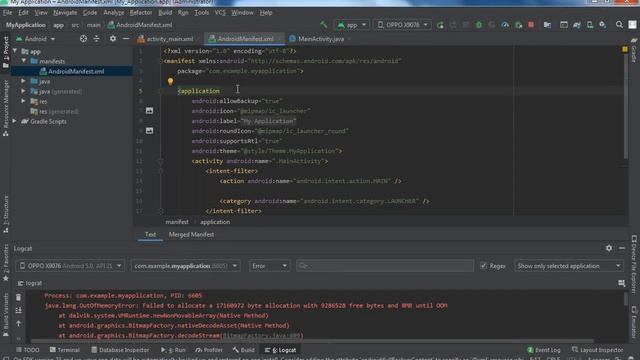Open Show only selected application dropdown

point(569,266)
